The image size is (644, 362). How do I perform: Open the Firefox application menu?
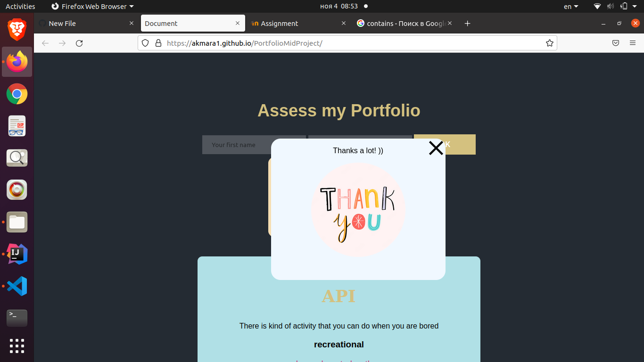click(x=633, y=43)
